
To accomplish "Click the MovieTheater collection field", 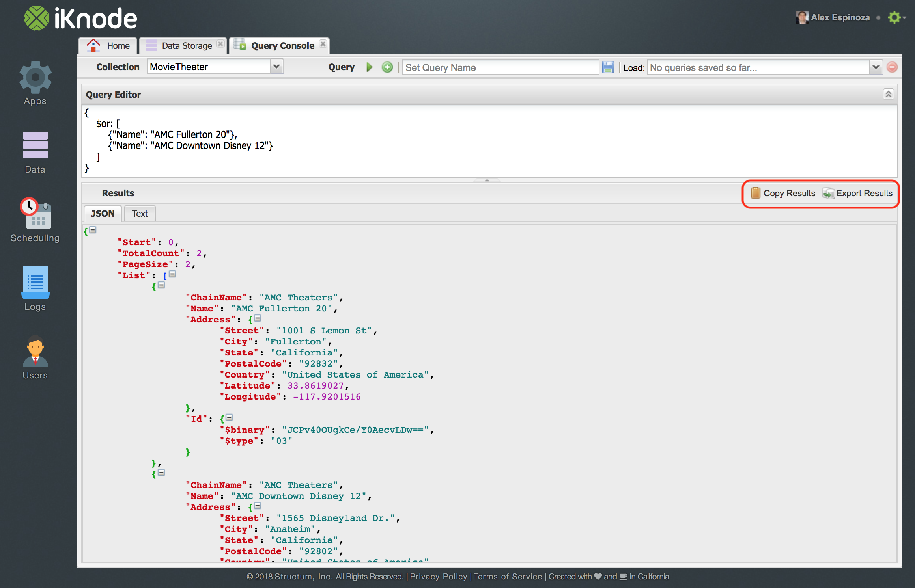I will pos(209,67).
